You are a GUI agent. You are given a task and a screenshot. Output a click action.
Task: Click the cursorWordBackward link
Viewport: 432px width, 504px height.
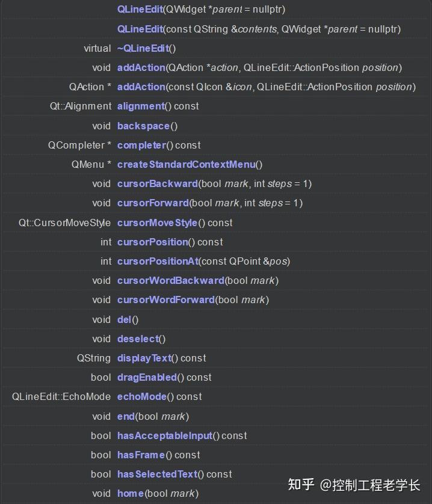170,280
